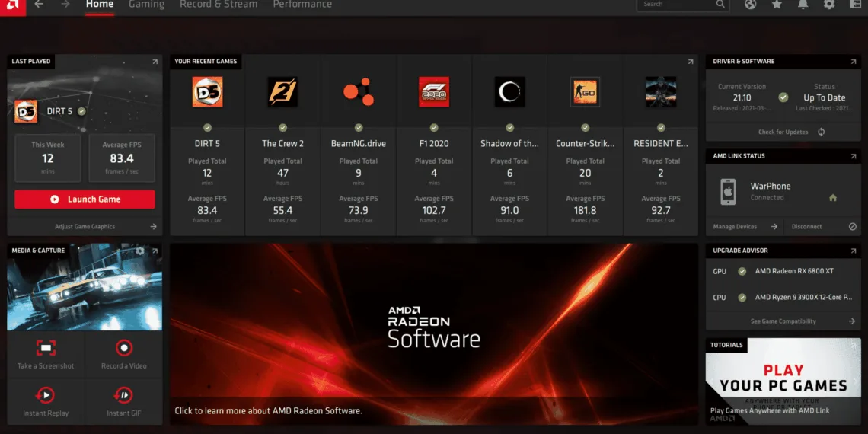868x434 pixels.
Task: Click the Resident Evil game icon
Action: tap(661, 92)
